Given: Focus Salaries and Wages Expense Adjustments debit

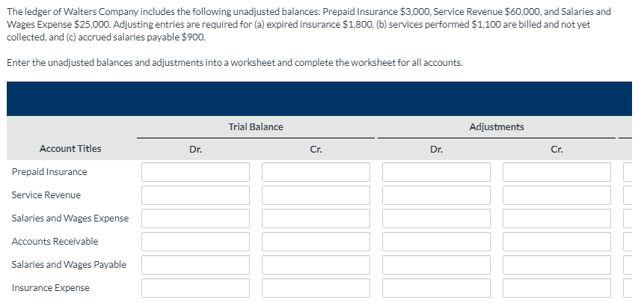Looking at the screenshot, I should coord(436,218).
